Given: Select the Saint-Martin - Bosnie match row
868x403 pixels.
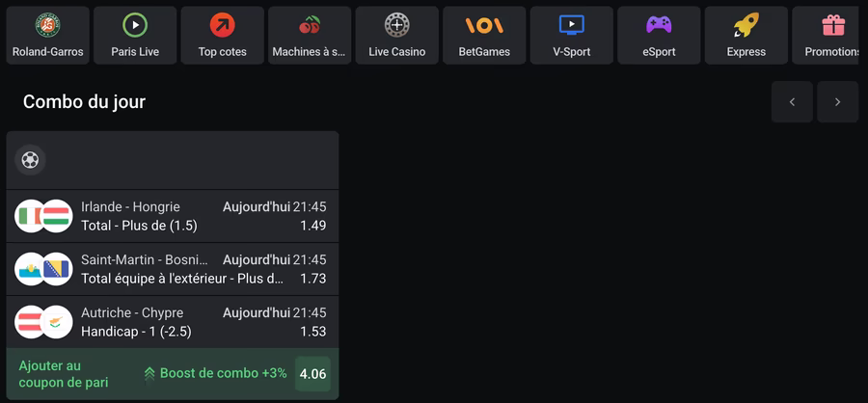Looking at the screenshot, I should pyautogui.click(x=173, y=269).
